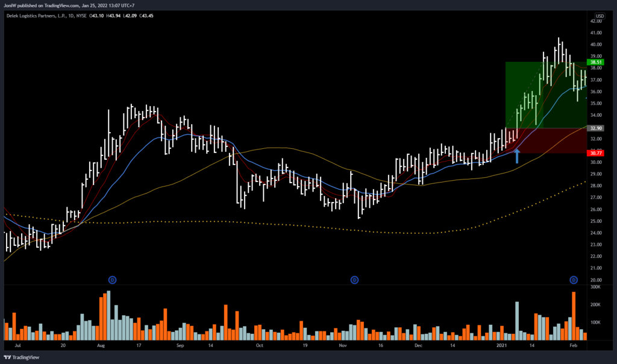This screenshot has width=617, height=364.
Task: Click the dividend marker near August
Action: [x=112, y=280]
